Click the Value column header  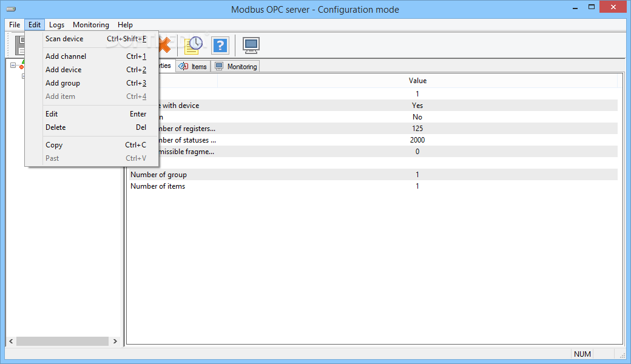point(417,81)
